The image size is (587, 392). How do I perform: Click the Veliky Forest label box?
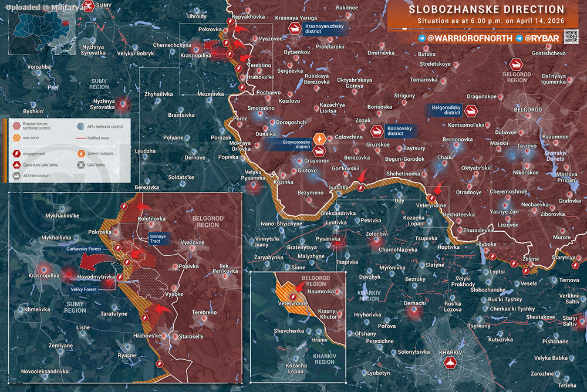(83, 289)
